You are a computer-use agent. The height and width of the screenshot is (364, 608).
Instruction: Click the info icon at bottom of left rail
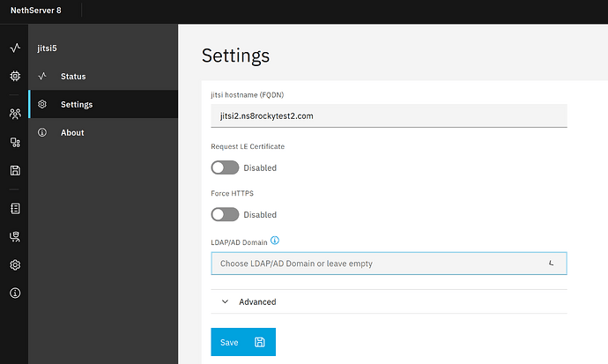click(14, 293)
